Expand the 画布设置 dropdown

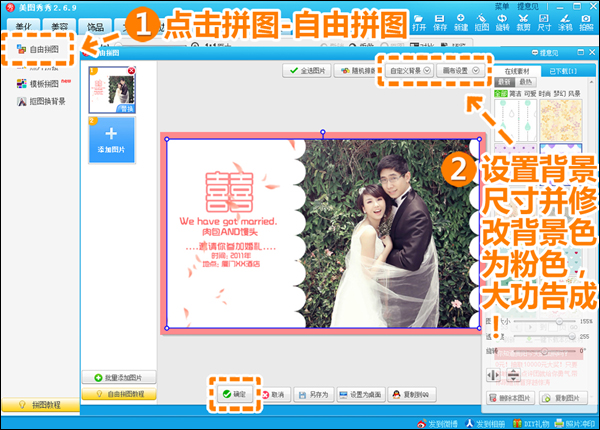click(461, 71)
